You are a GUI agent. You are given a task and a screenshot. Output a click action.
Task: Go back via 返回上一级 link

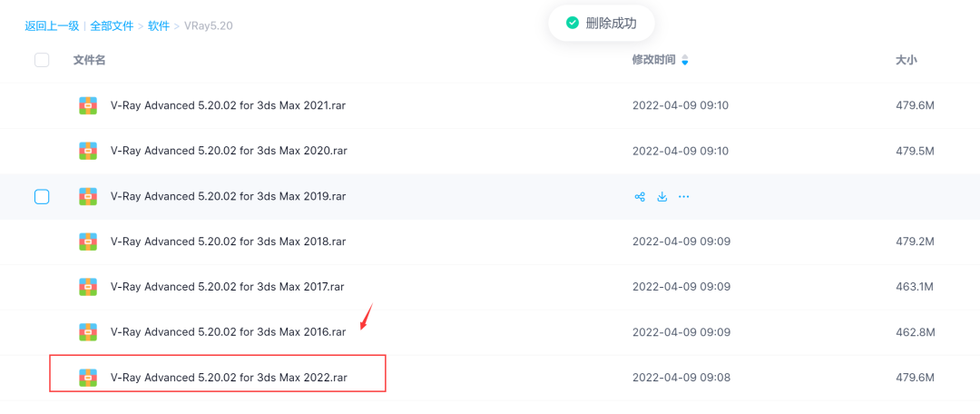tap(52, 25)
